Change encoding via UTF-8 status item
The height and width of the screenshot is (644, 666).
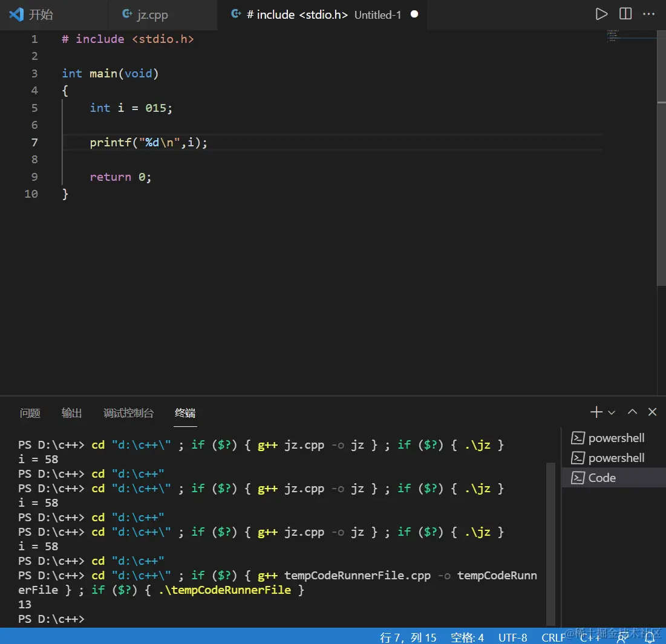click(x=513, y=637)
